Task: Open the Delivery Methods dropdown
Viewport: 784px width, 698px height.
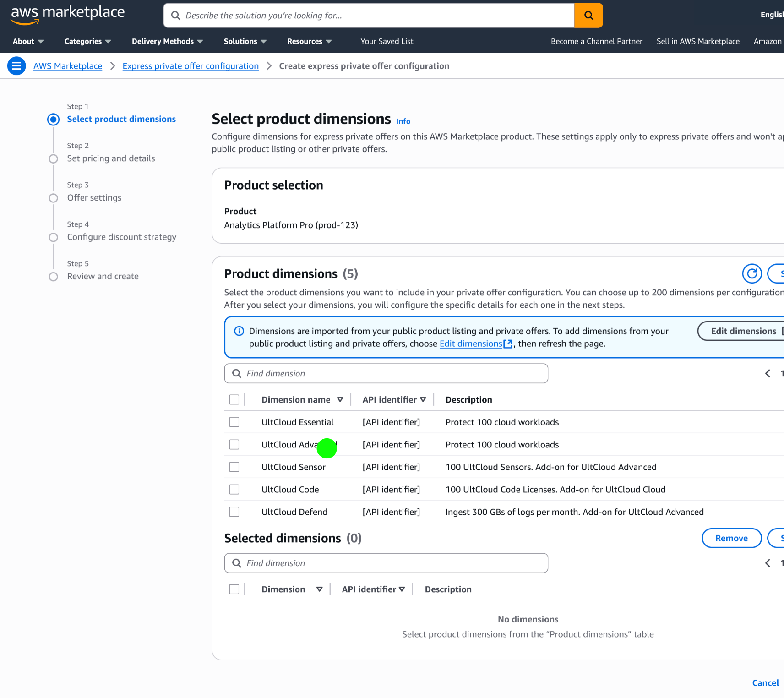Action: pos(167,41)
